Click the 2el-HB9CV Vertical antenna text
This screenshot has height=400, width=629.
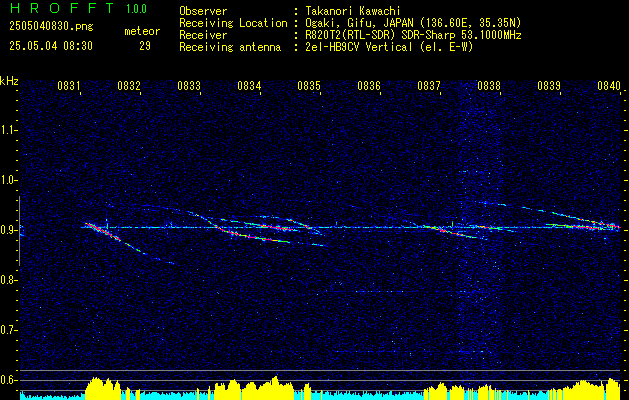tap(389, 47)
